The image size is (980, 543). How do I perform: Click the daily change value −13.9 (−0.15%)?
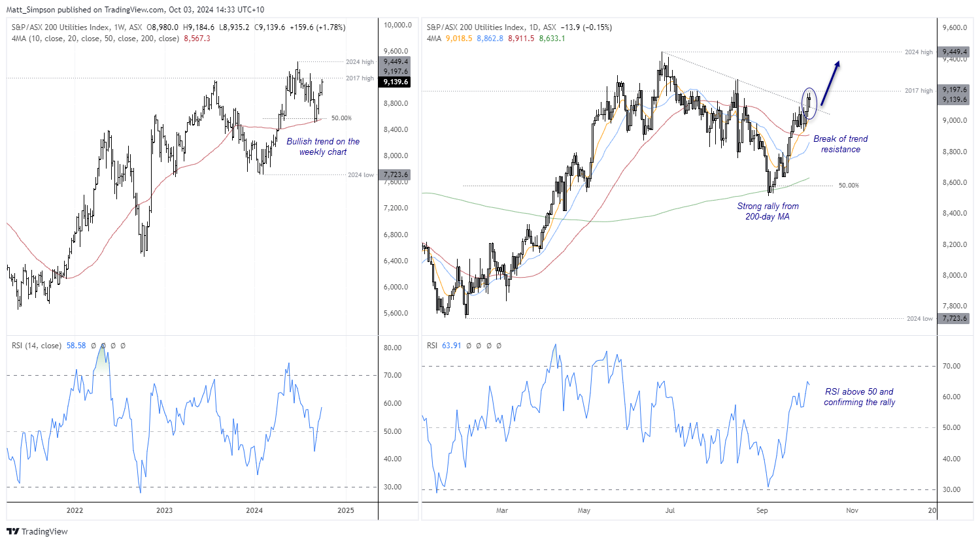[x=587, y=27]
